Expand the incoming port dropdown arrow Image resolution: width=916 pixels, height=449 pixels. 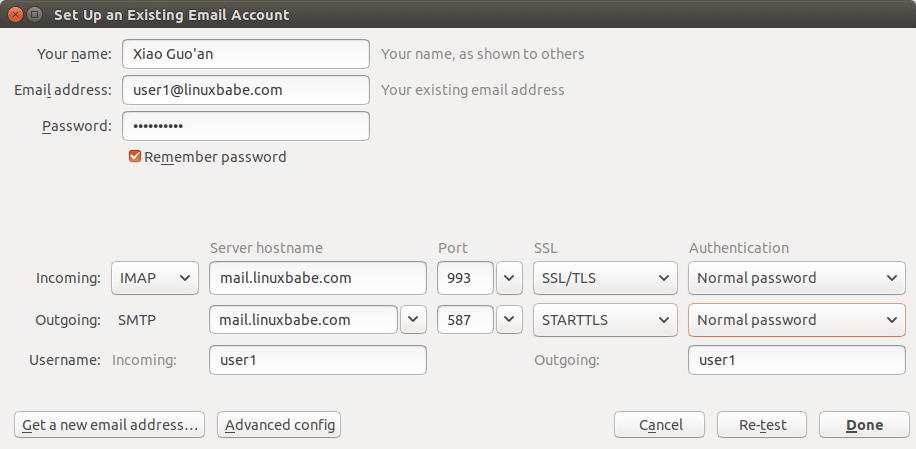510,278
